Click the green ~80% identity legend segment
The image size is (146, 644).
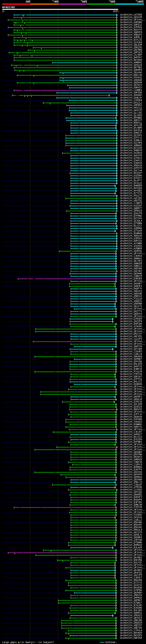(101, 4)
